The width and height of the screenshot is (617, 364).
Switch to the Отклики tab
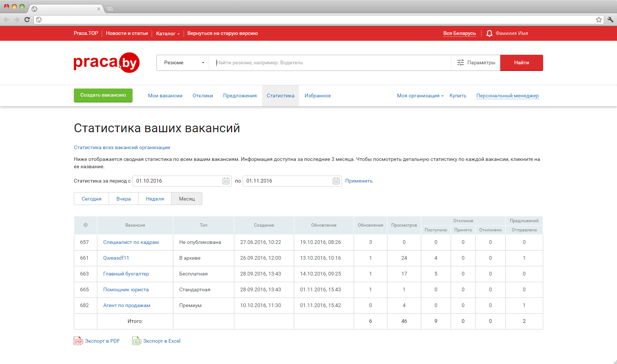[203, 96]
